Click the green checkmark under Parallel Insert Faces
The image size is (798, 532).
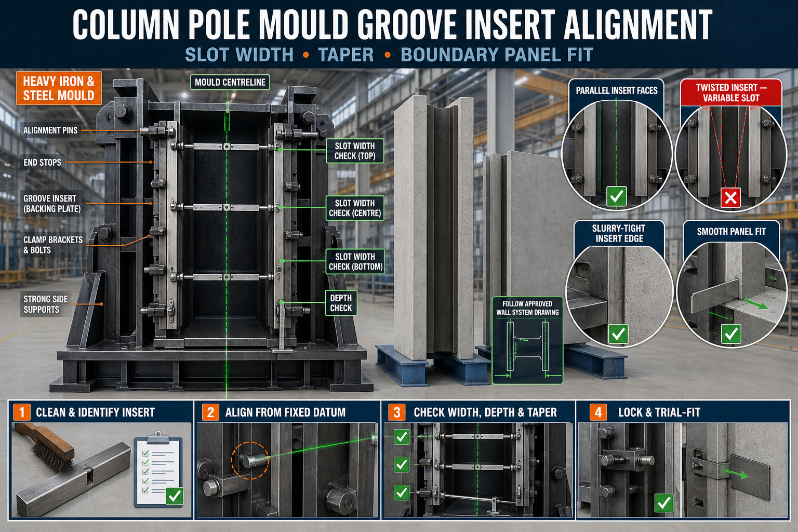(617, 197)
